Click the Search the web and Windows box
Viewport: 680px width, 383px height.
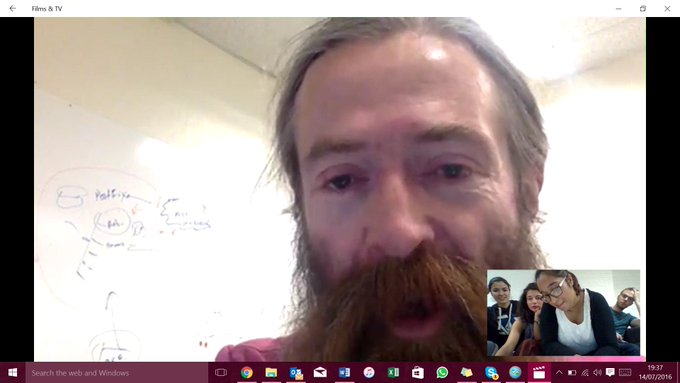pos(117,373)
